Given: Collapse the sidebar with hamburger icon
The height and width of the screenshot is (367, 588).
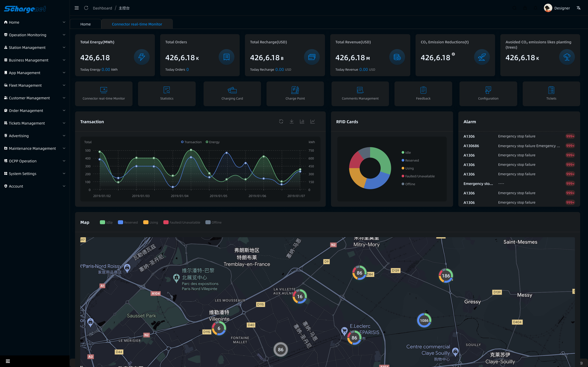Looking at the screenshot, I should click(77, 8).
